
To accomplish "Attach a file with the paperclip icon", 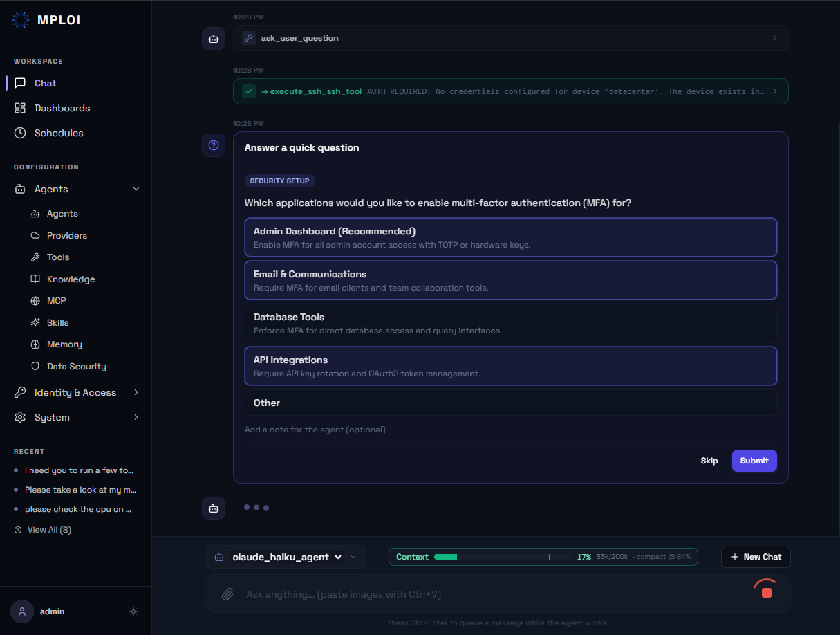I will click(x=227, y=594).
